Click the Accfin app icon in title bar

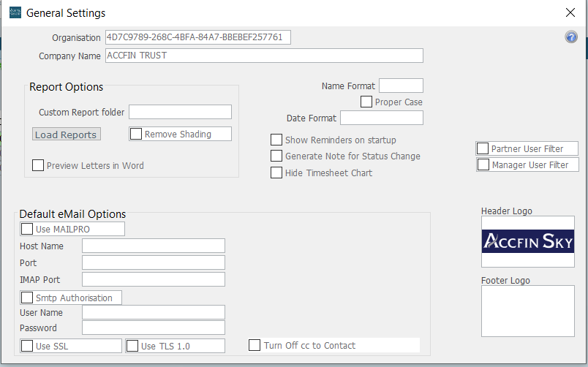pos(15,12)
